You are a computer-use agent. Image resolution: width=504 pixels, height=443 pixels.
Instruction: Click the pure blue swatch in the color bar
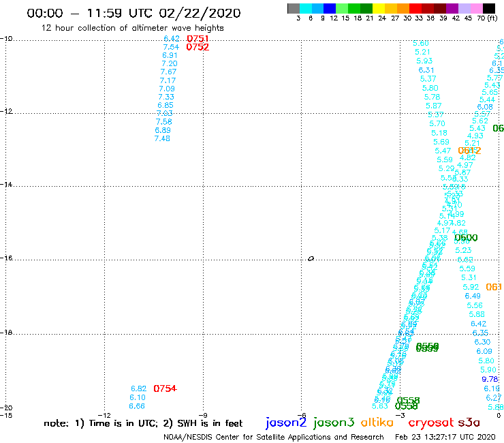[330, 8]
